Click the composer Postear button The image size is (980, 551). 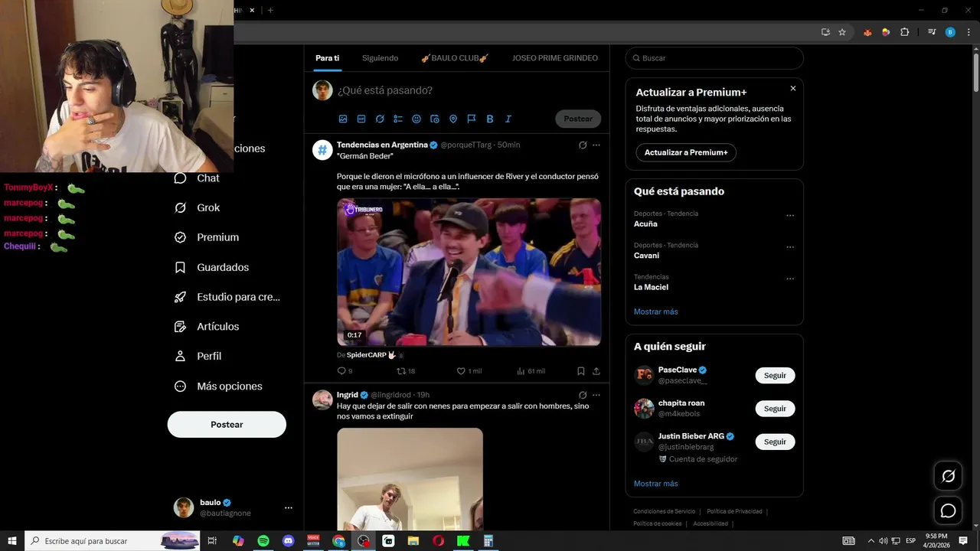(x=578, y=119)
